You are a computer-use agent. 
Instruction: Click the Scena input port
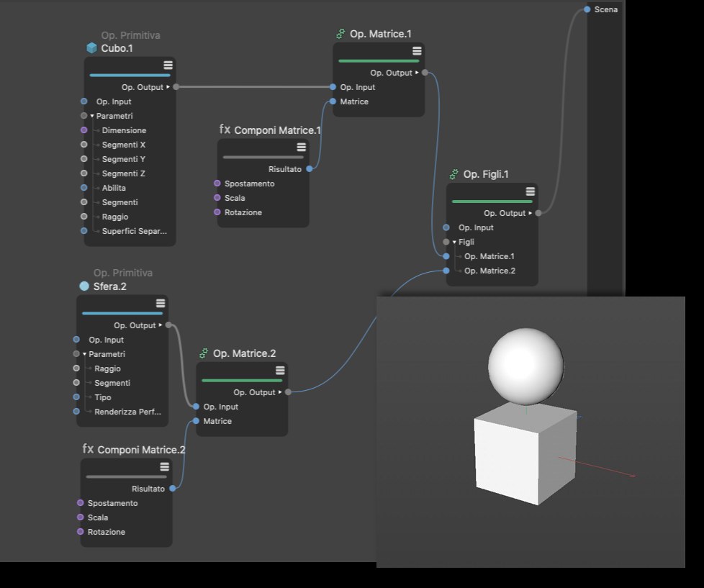(587, 9)
